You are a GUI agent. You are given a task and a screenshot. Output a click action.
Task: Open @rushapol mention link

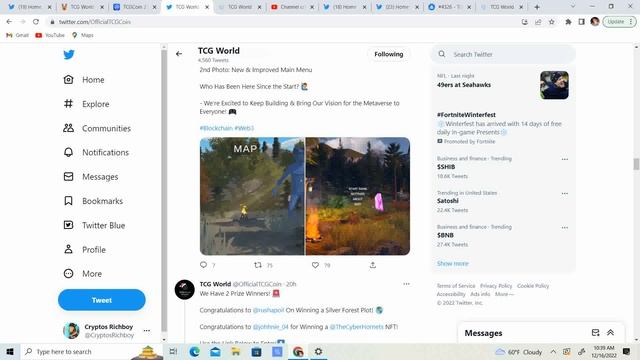pyautogui.click(x=268, y=310)
